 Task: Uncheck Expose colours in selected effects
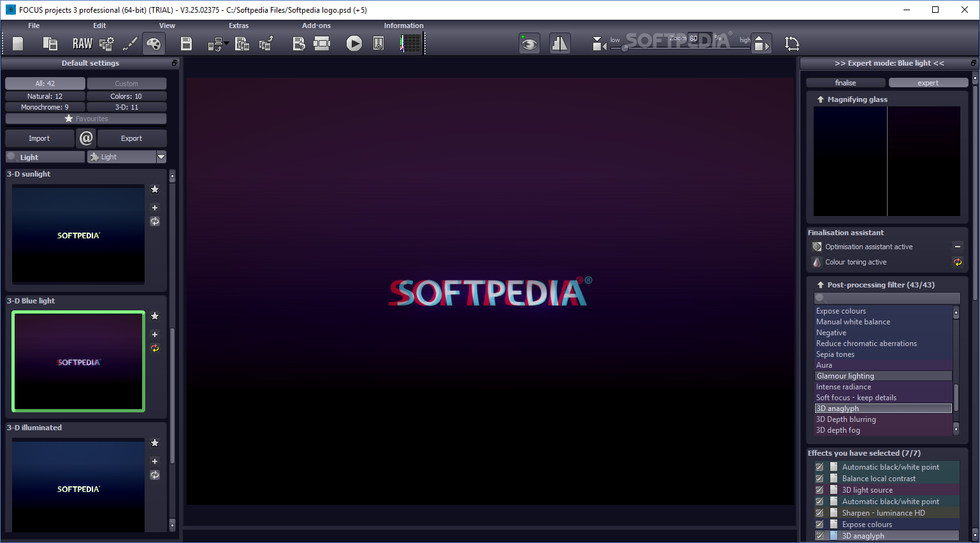[819, 525]
